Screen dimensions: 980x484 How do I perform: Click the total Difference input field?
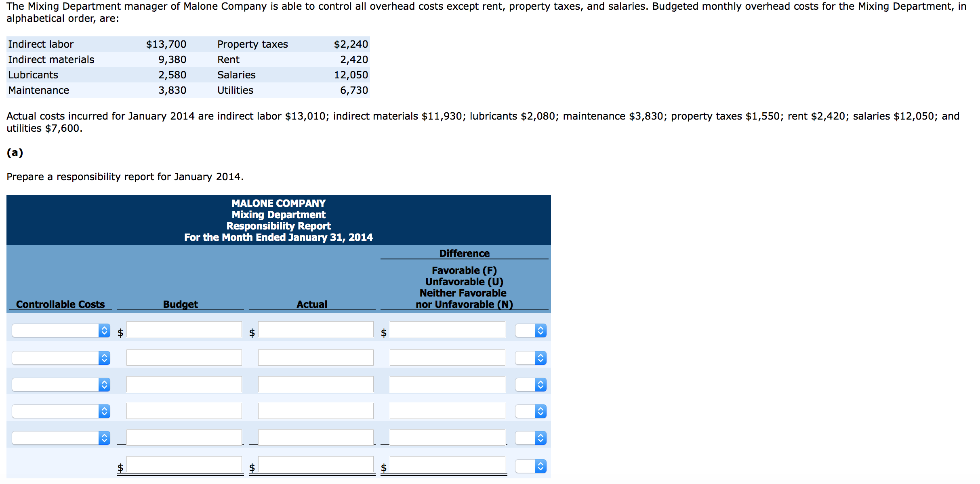pos(447,464)
